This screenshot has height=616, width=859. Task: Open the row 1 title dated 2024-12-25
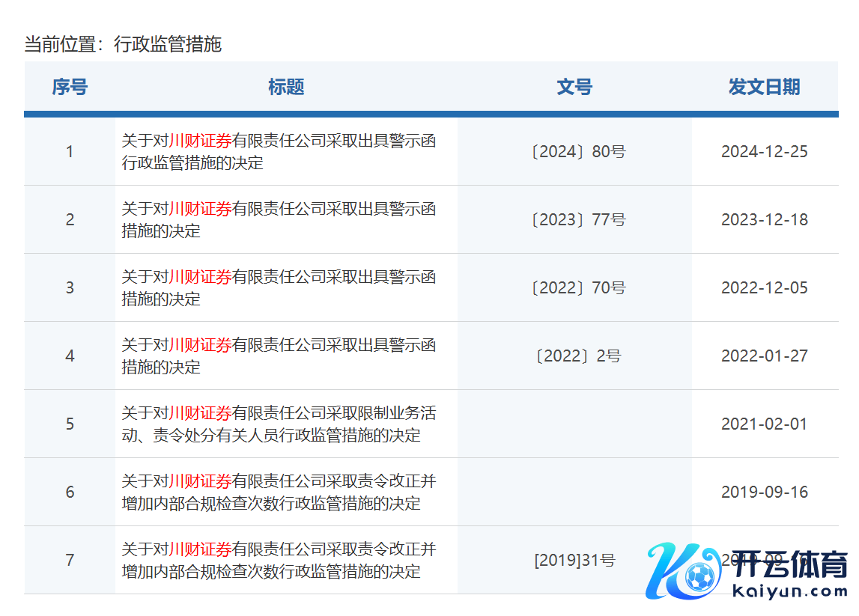click(279, 152)
